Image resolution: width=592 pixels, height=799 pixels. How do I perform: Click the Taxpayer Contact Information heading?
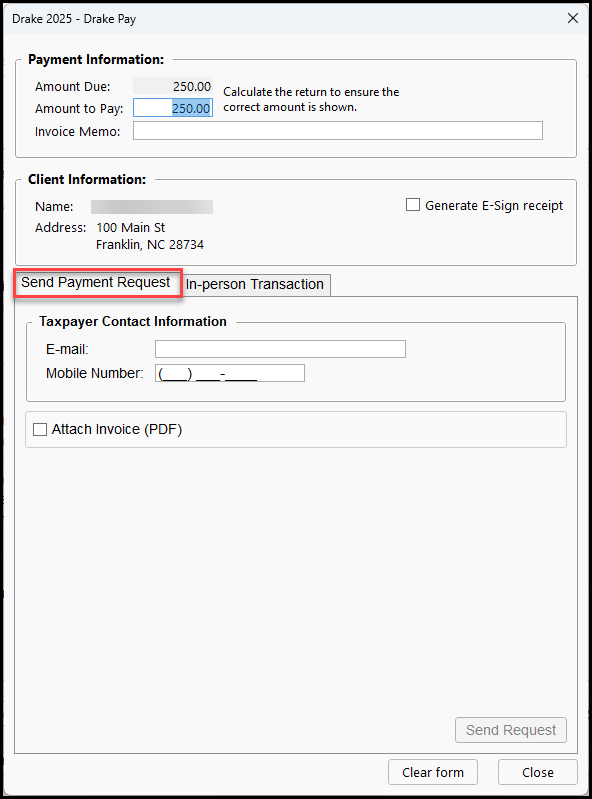tap(132, 322)
